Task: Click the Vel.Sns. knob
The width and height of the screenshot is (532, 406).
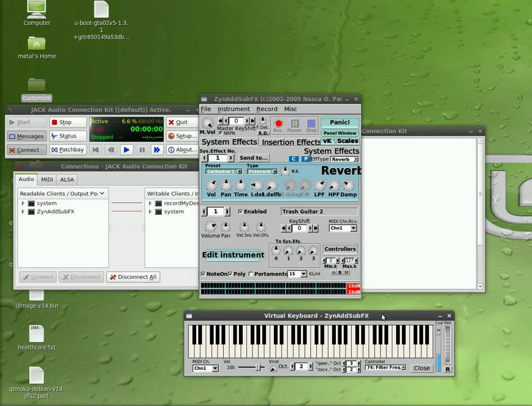Action: coord(244,227)
